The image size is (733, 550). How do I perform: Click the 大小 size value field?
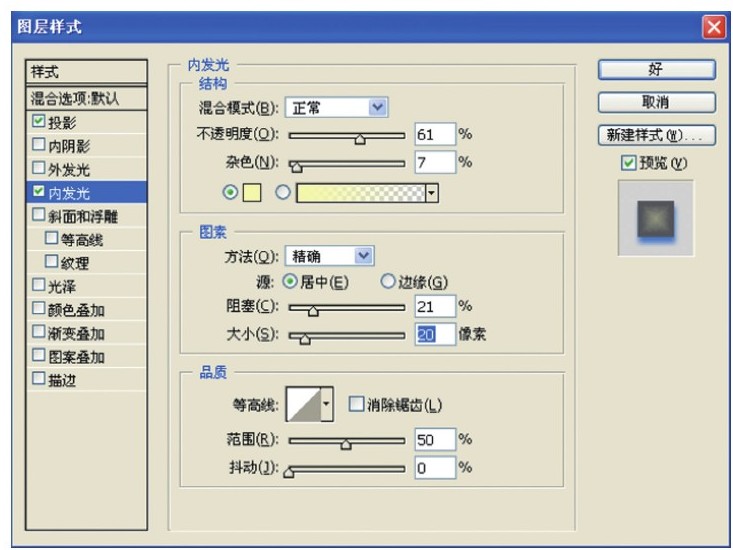(x=435, y=334)
